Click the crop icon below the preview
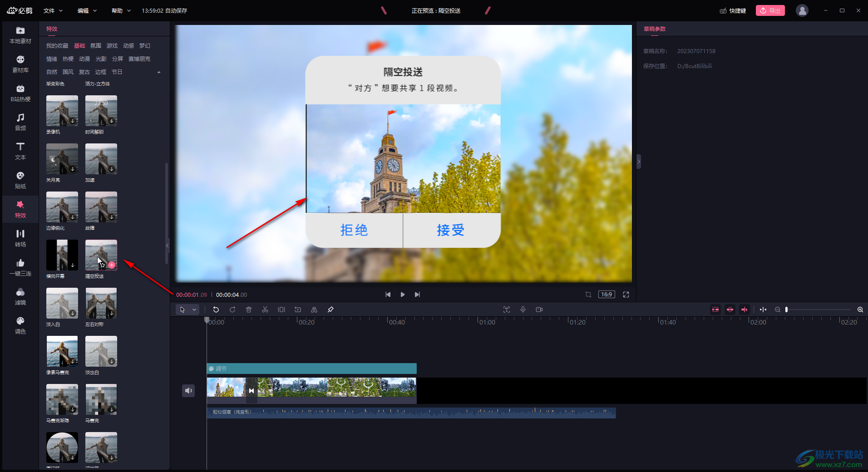868x472 pixels. 588,295
